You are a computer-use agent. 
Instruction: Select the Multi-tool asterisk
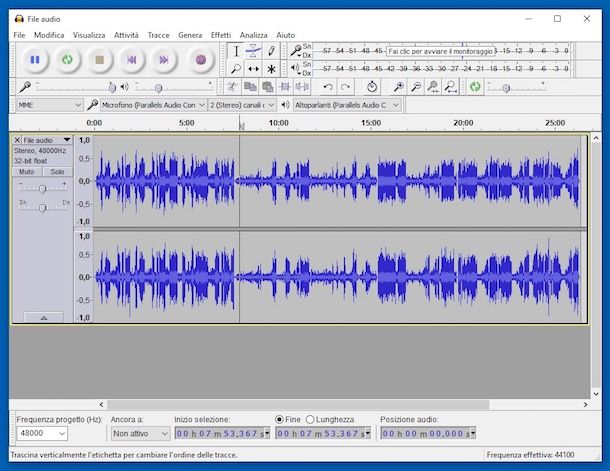pyautogui.click(x=271, y=69)
